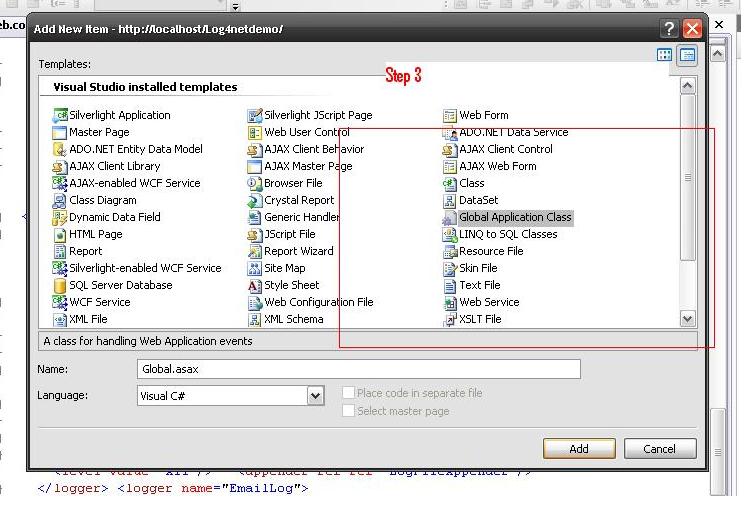Viewport: 753px width, 510px height.
Task: Select the AJAX Client Behavior icon
Action: 255,149
